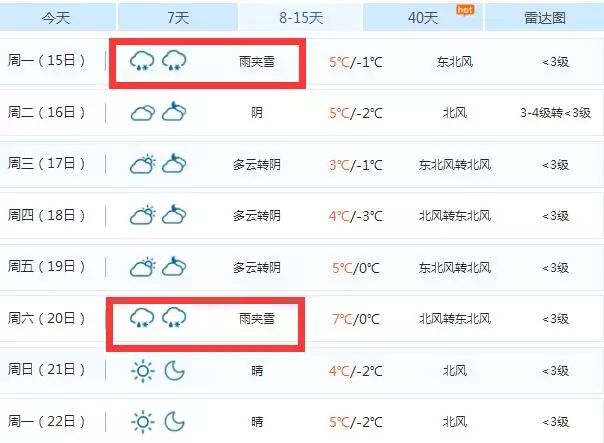Click the 周二（16日） date label
The height and width of the screenshot is (443, 604).
[47, 112]
